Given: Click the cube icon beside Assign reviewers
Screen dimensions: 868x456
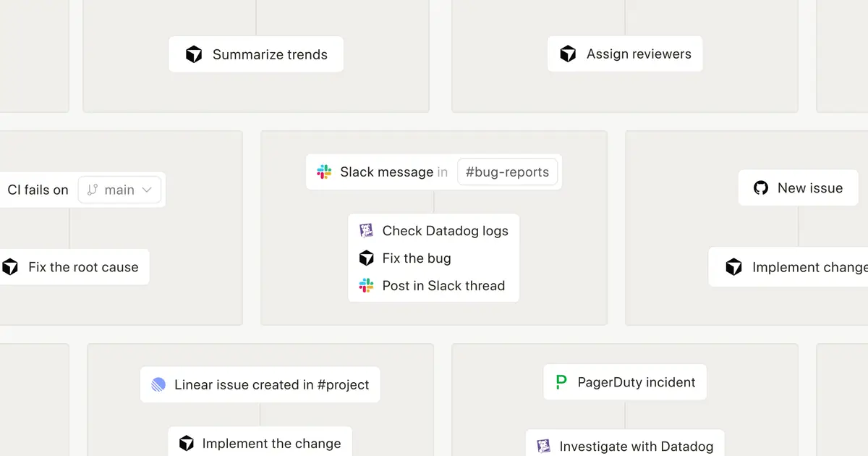Looking at the screenshot, I should tap(568, 54).
